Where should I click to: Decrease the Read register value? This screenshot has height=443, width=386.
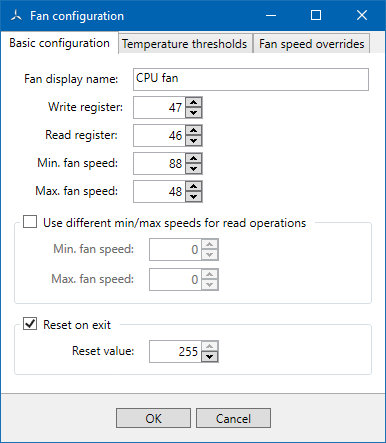(x=194, y=141)
